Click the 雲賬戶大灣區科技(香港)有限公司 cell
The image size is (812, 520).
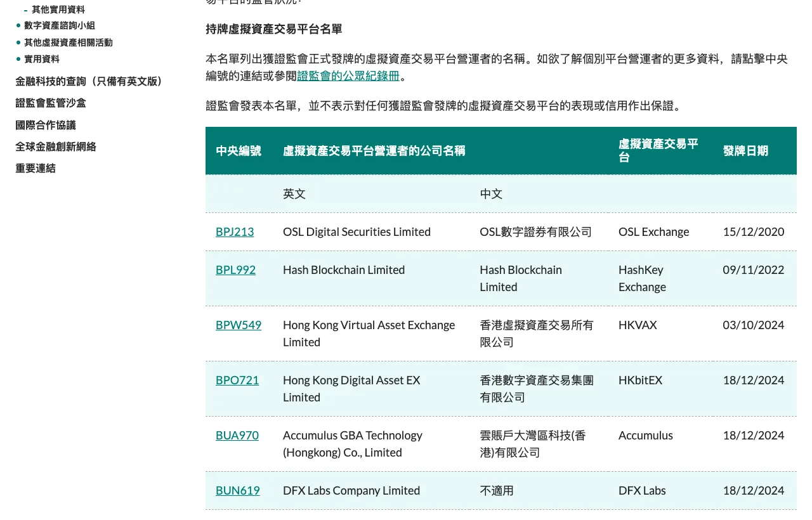pos(533,444)
